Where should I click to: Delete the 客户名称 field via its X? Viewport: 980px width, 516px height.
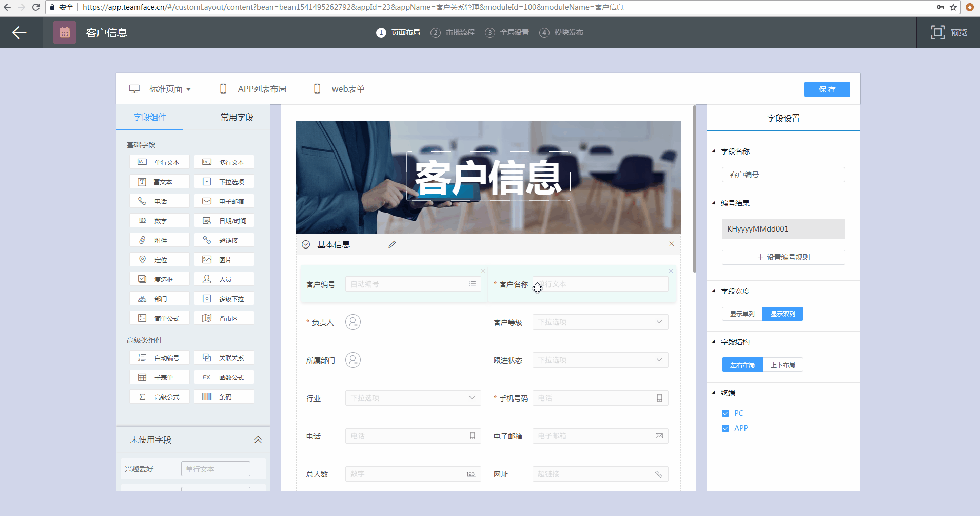click(670, 271)
